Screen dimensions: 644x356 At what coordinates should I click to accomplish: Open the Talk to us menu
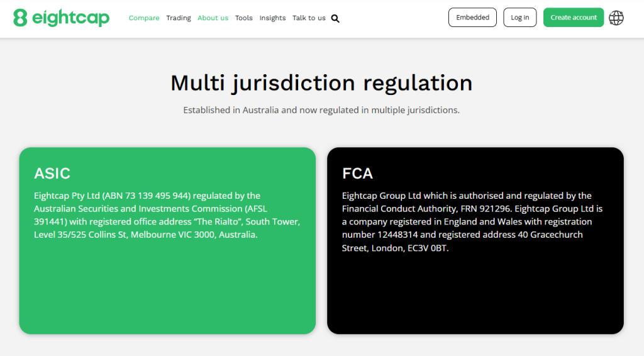pyautogui.click(x=309, y=18)
